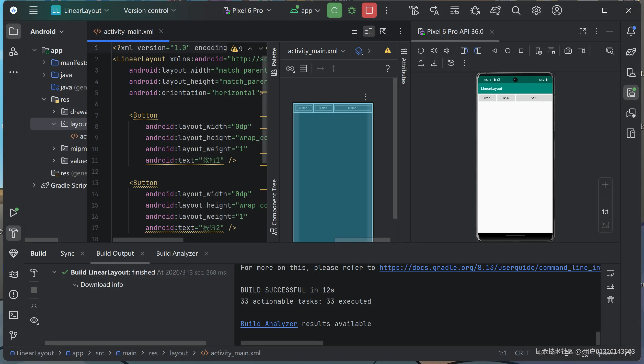Collapse the res folder
The image size is (644, 364).
(x=44, y=99)
